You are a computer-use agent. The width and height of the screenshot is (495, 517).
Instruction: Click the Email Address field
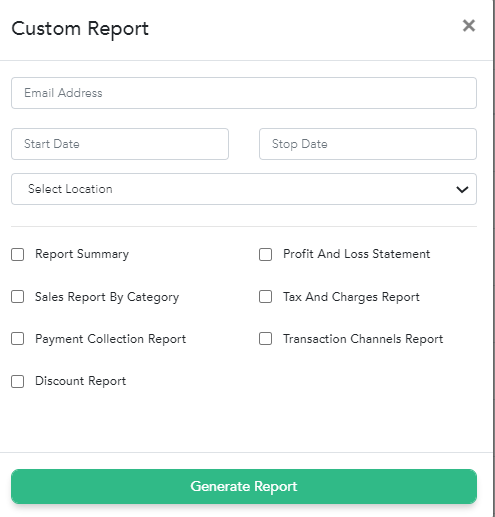(x=244, y=93)
